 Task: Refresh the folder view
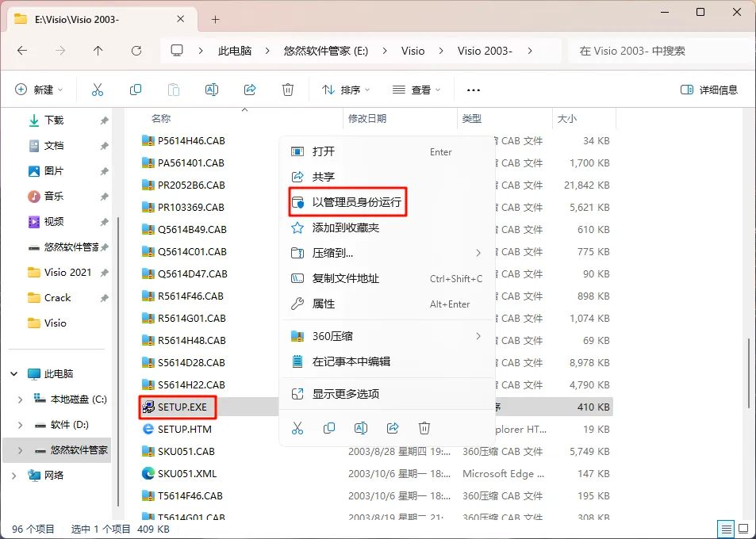click(136, 51)
